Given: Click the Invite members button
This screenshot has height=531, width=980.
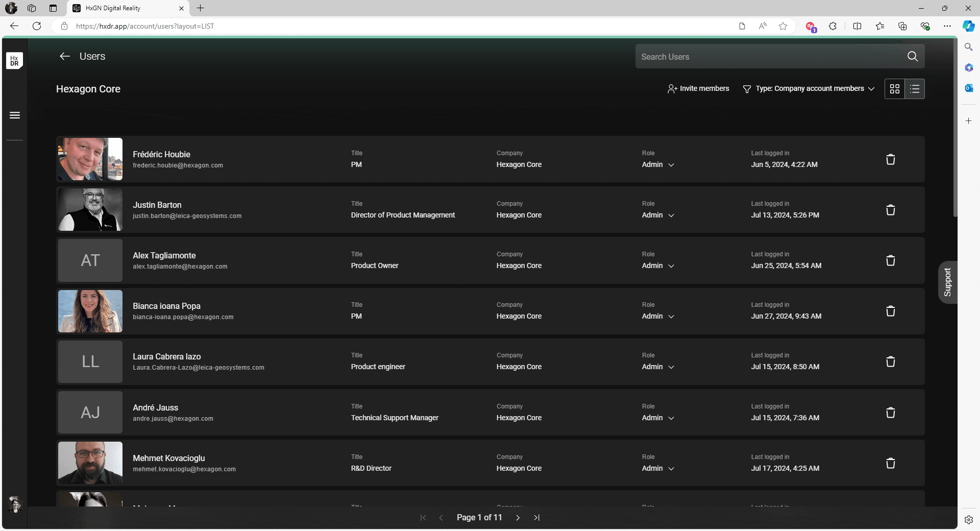Looking at the screenshot, I should pyautogui.click(x=698, y=89).
